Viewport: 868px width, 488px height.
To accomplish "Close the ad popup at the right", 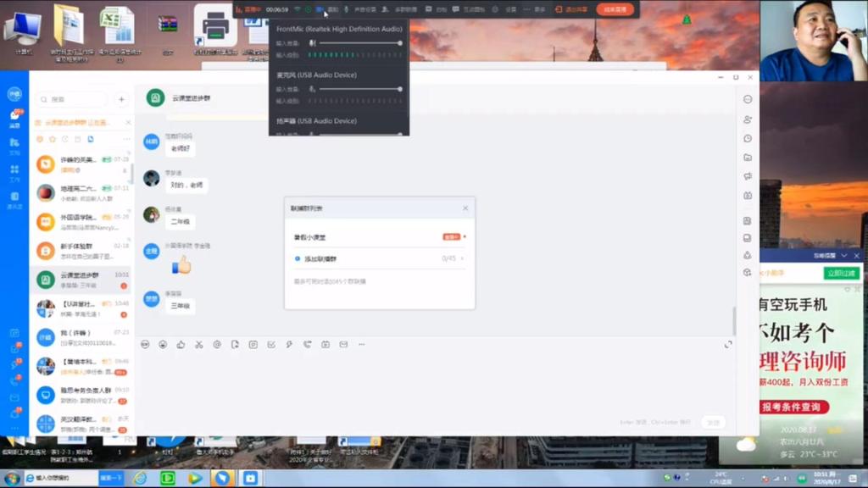I will coord(857,256).
